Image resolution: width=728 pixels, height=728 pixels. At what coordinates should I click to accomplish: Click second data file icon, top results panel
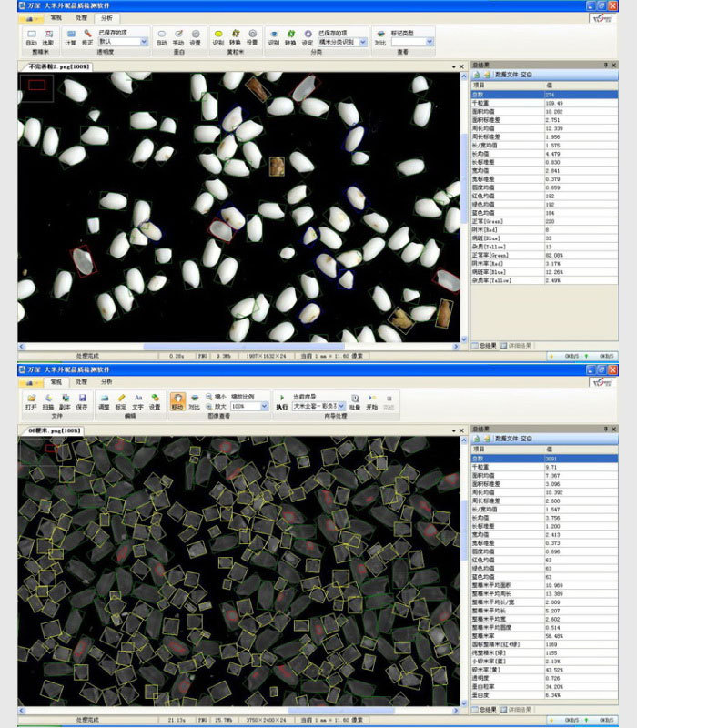point(487,75)
